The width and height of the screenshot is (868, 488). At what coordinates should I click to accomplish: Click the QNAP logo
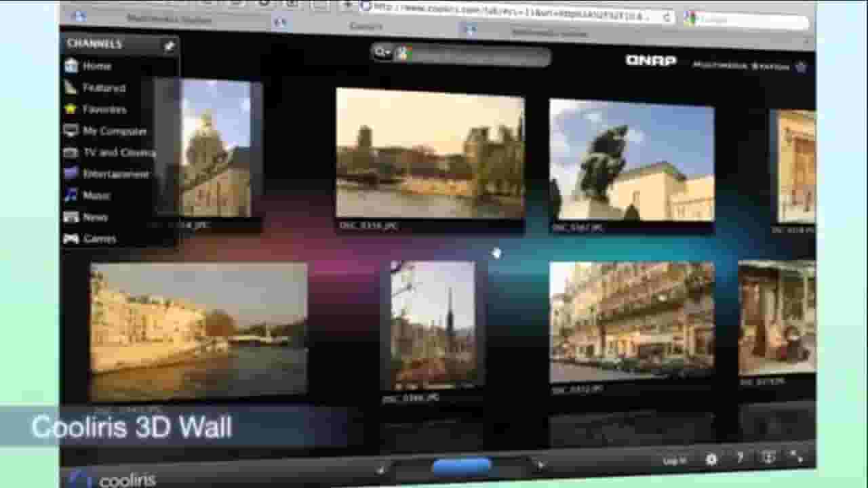coord(651,60)
